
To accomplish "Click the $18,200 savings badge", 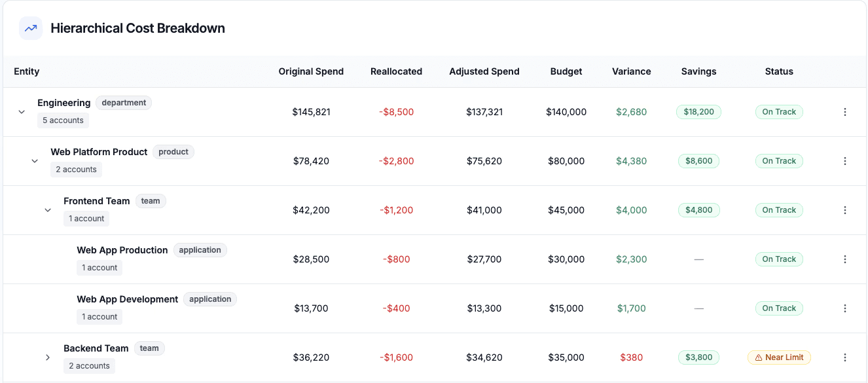I will (x=698, y=112).
